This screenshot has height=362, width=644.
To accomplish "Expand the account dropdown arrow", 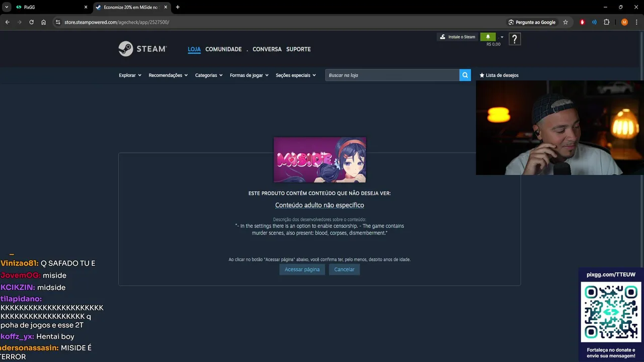I will 502,37.
